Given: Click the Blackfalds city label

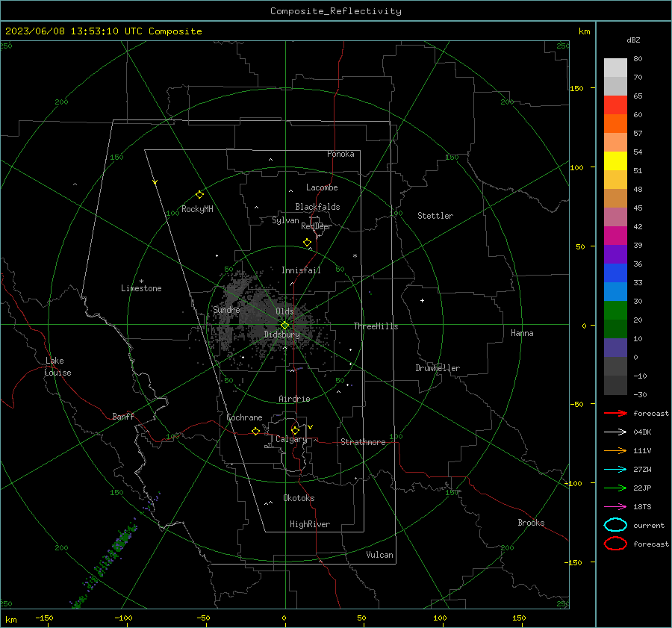Looking at the screenshot, I should 317,207.
